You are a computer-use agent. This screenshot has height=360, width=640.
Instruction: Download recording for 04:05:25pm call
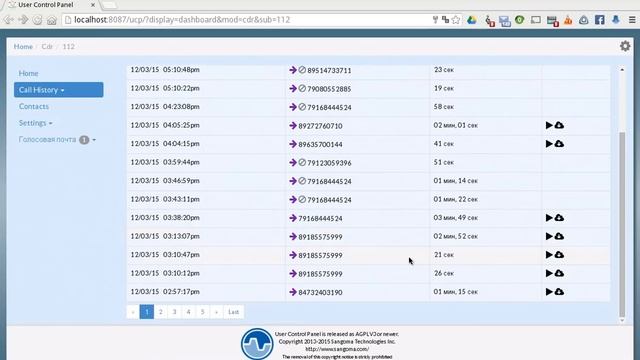(559, 125)
